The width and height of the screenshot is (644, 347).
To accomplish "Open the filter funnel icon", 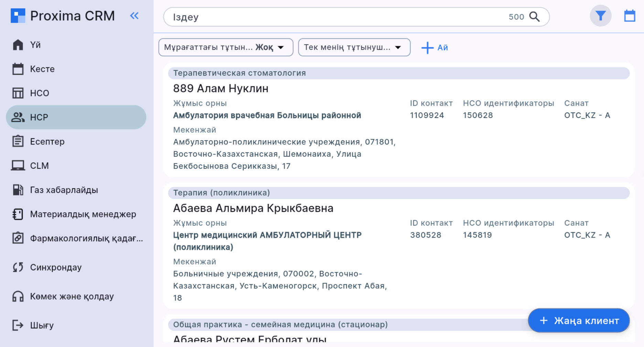I will click(600, 16).
